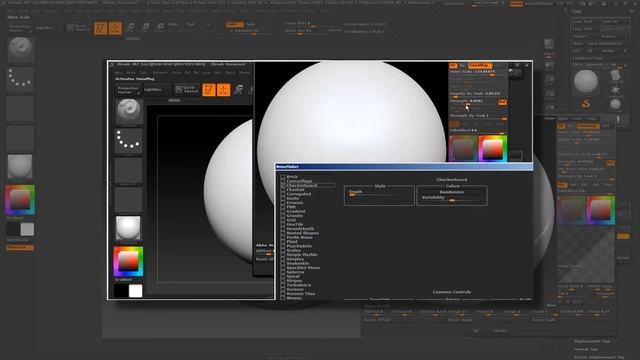The height and width of the screenshot is (360, 640).
Task: Open Alpha menu in magnified inset menu bar
Action: click(119, 73)
